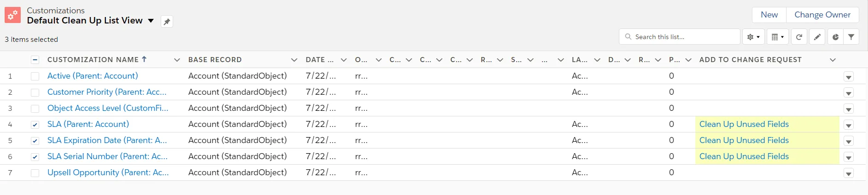Open row actions for Customer Priority
868x195 pixels.
849,93
